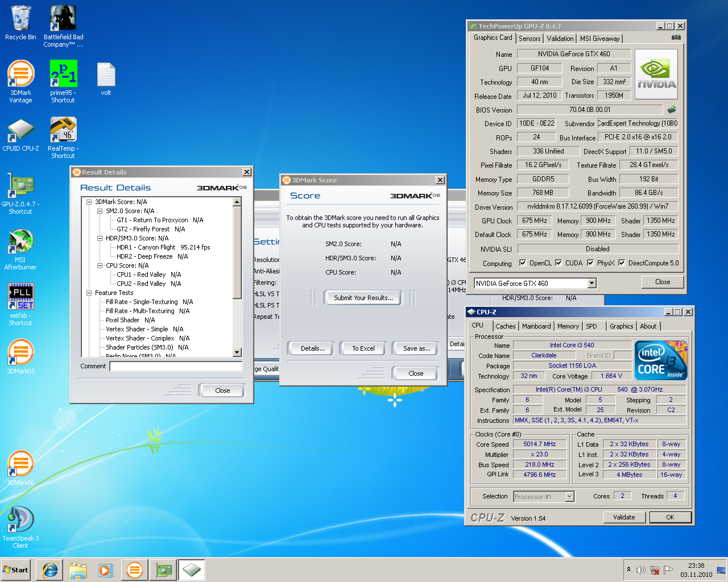Open GPU selection dropdown in GPU-Z
The image size is (728, 582).
point(591,283)
